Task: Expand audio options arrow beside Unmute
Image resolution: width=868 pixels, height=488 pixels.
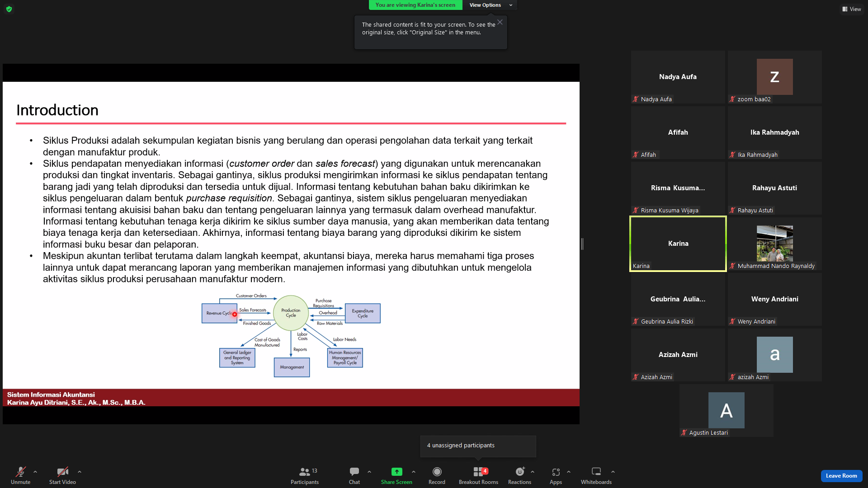Action: click(35, 472)
